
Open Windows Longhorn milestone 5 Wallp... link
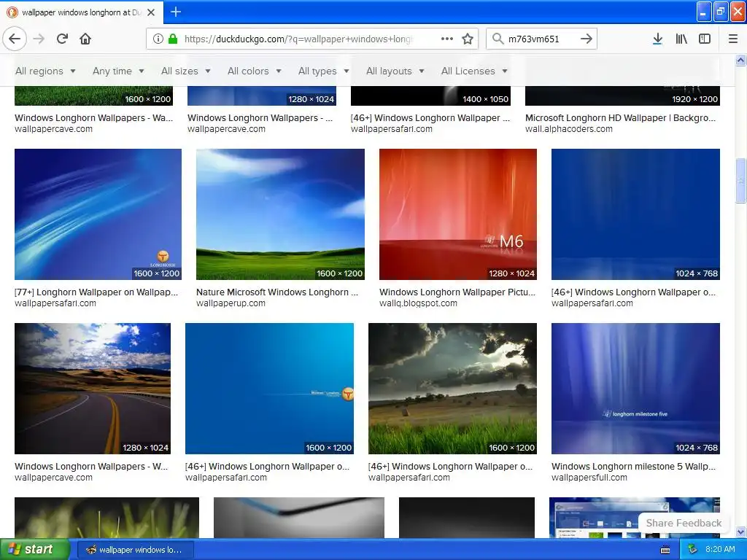(634, 466)
